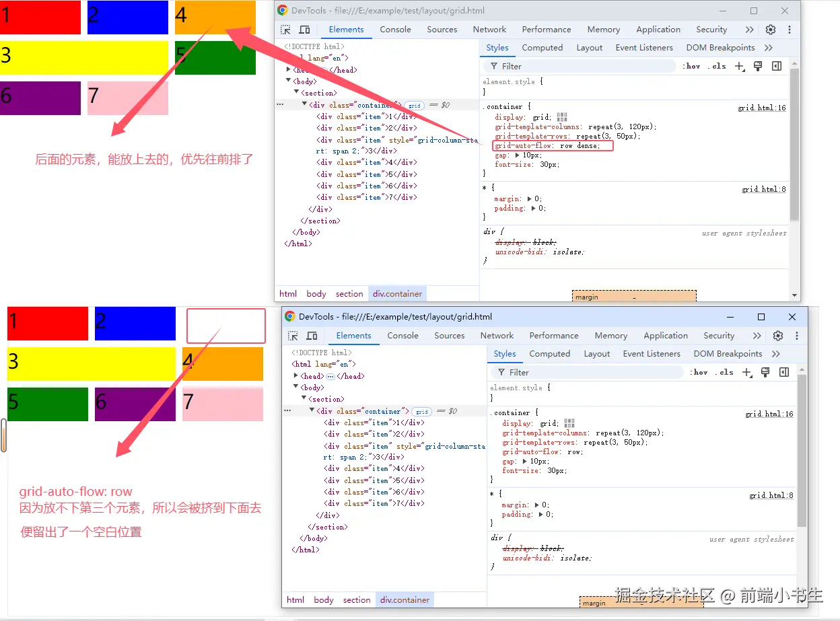Screen dimensions: 840x621
Task: Toggle computed sidebar icon in lower Styles toolbar
Action: tap(784, 372)
